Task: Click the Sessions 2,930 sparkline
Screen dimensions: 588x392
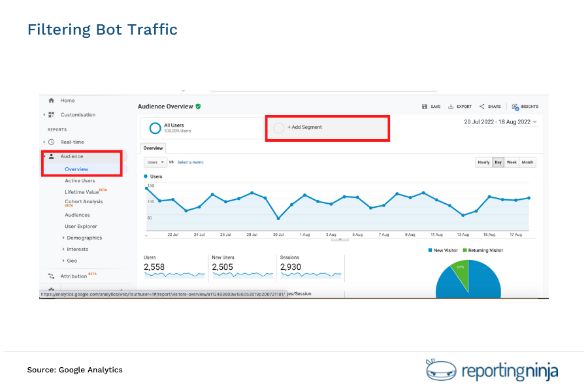Action: [311, 275]
